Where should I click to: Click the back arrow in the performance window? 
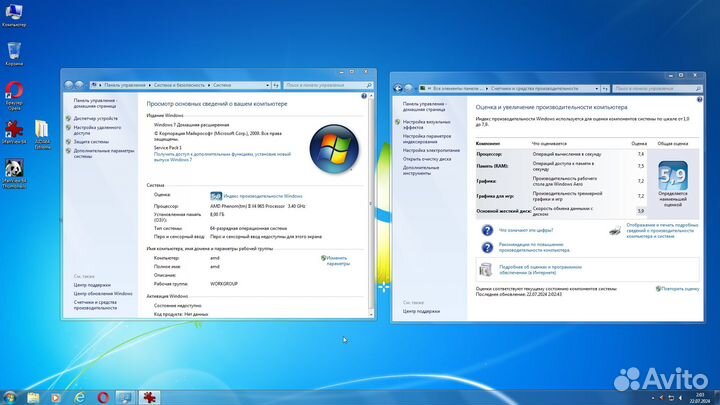(x=399, y=88)
